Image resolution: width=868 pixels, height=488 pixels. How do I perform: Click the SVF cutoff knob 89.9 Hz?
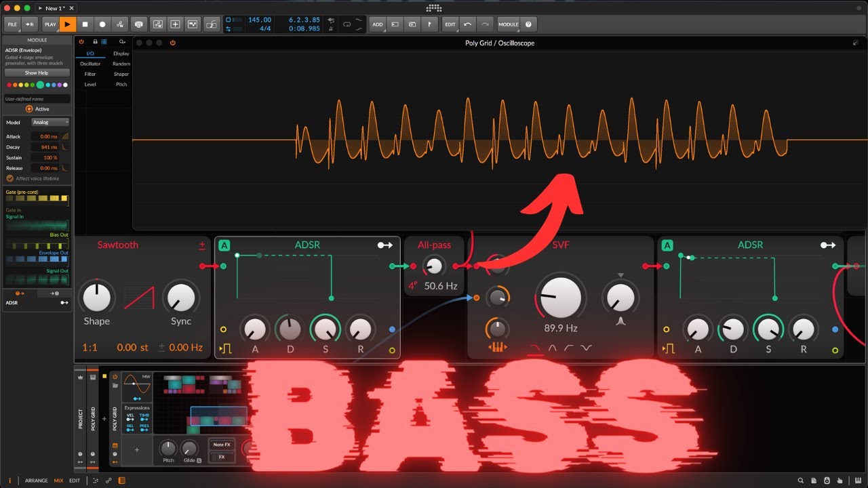(x=561, y=297)
